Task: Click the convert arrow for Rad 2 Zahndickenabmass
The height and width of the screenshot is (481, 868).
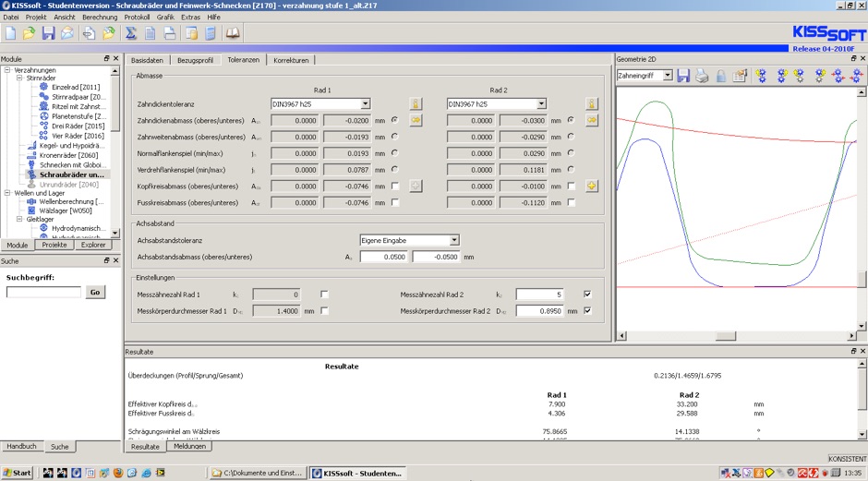Action: (591, 120)
